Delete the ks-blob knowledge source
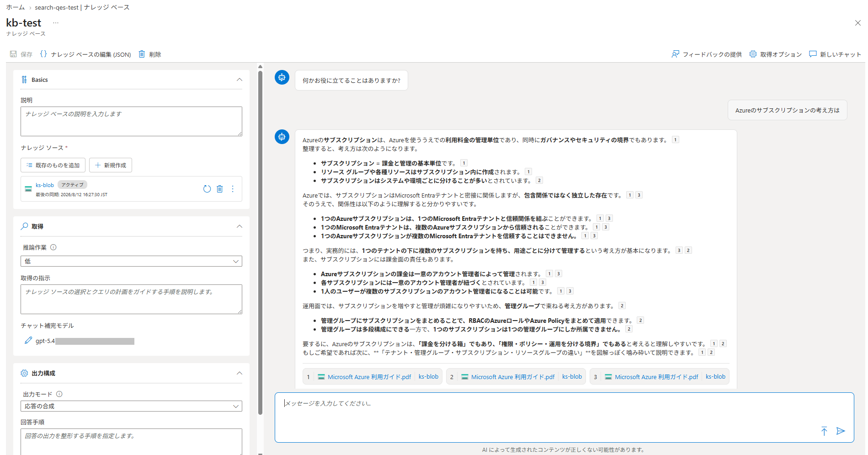The height and width of the screenshot is (455, 868). (x=220, y=189)
